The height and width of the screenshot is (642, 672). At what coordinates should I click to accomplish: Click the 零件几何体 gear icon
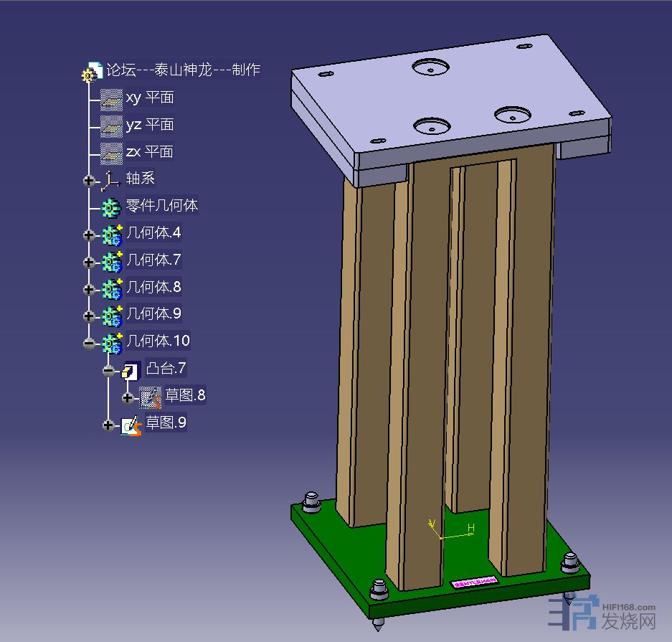111,207
